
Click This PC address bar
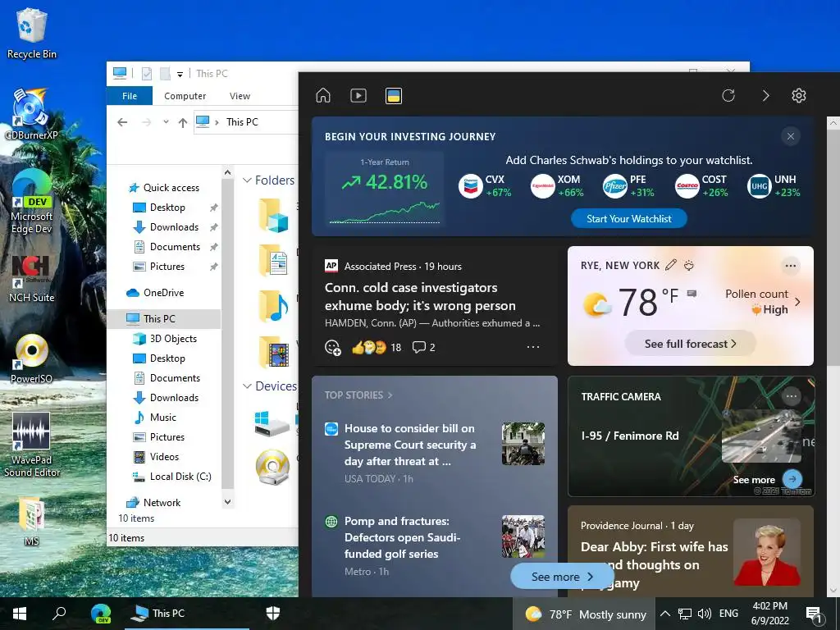point(246,122)
